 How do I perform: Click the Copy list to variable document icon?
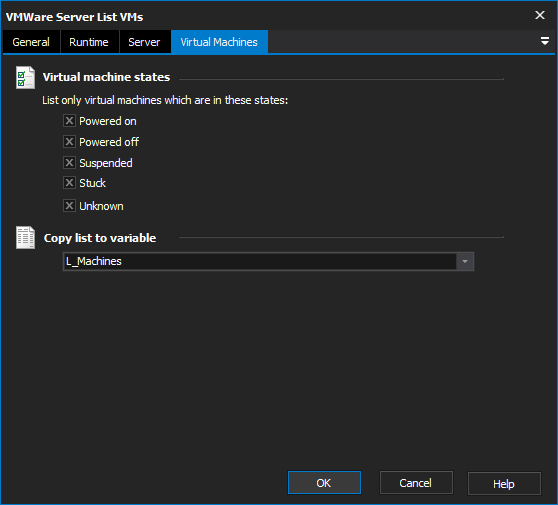point(25,237)
